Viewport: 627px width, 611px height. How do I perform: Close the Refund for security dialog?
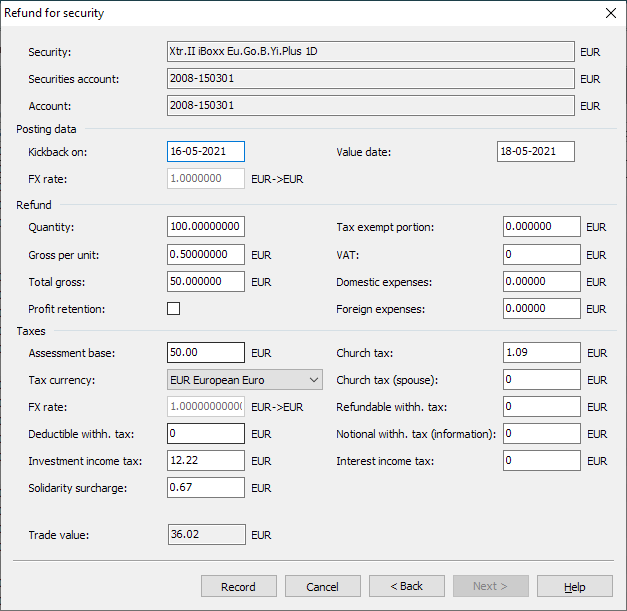coord(610,13)
